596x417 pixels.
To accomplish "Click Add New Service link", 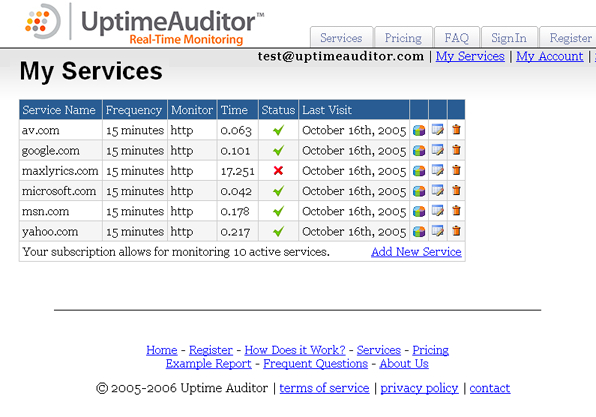I will 416,252.
